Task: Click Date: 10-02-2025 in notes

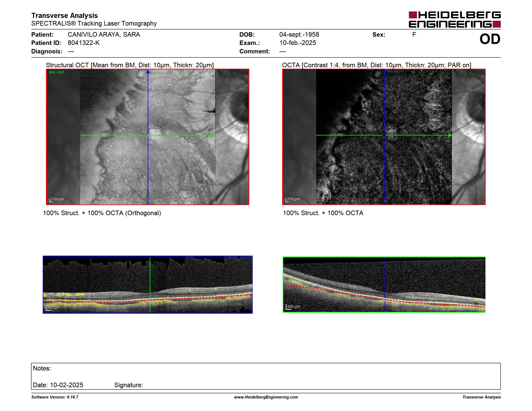Action: click(x=58, y=385)
